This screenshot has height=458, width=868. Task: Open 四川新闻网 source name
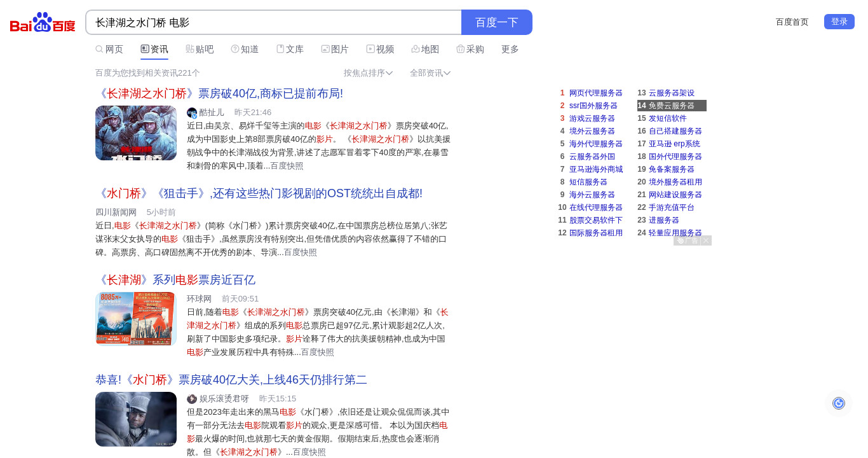116,212
